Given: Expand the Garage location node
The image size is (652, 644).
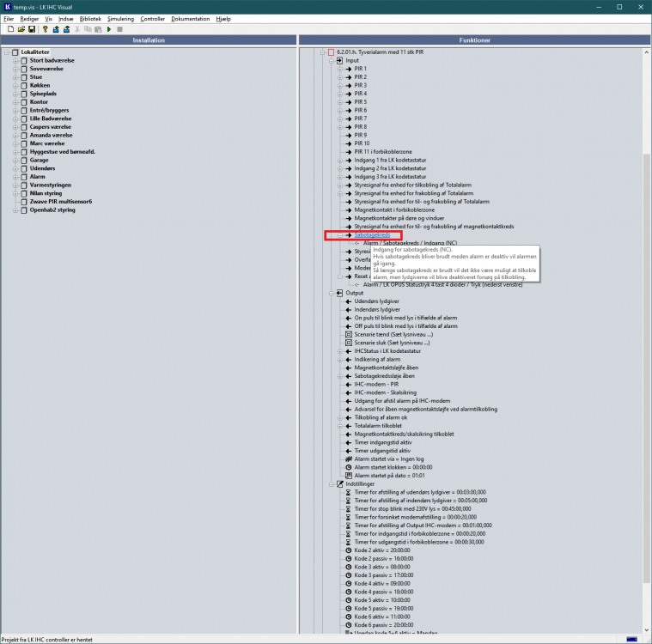Looking at the screenshot, I should click(15, 160).
